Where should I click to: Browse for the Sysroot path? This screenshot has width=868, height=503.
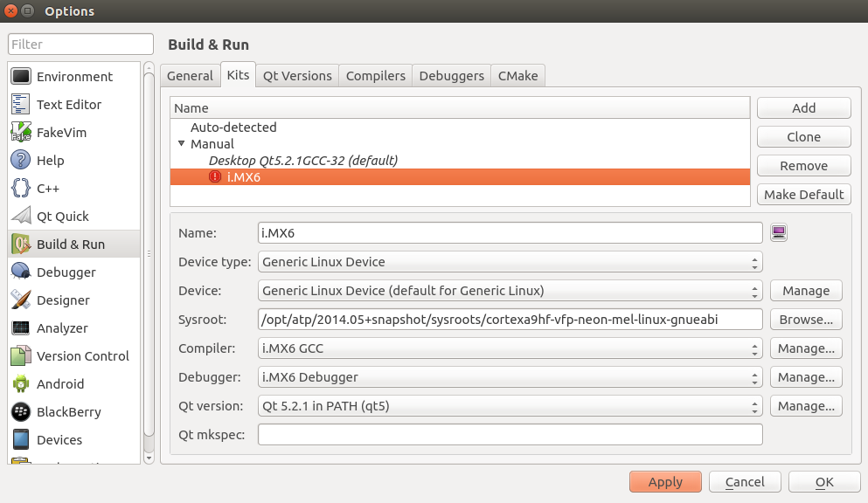[806, 320]
